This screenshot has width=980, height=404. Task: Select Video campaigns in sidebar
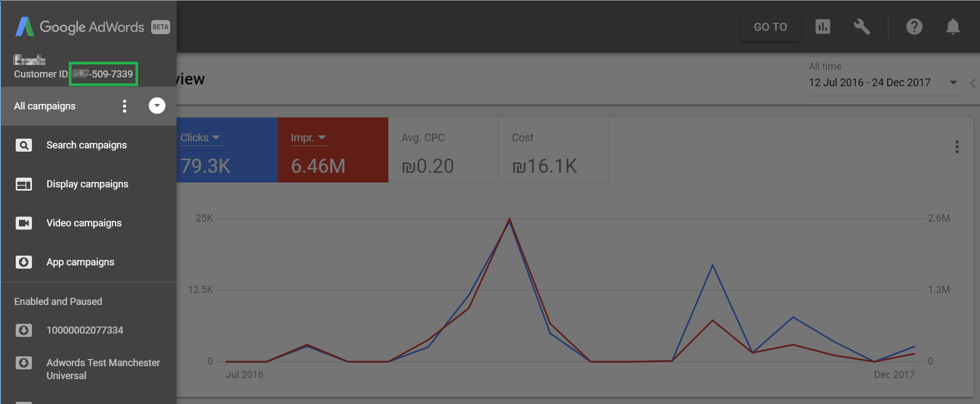coord(84,223)
